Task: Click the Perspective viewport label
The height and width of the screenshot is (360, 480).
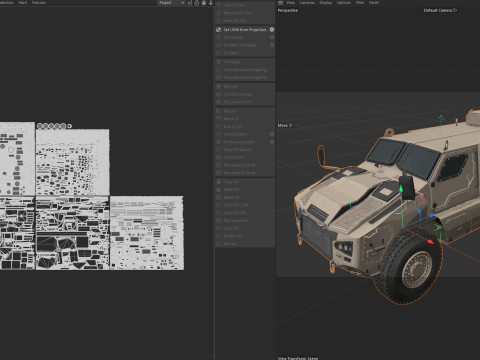Action: pos(288,10)
